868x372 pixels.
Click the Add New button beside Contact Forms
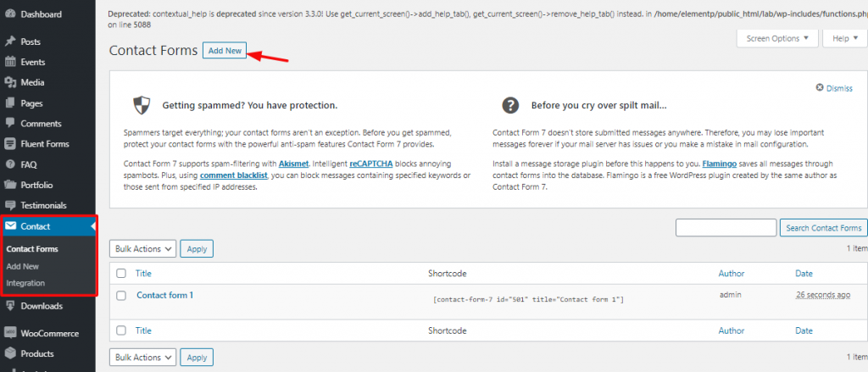(x=224, y=50)
